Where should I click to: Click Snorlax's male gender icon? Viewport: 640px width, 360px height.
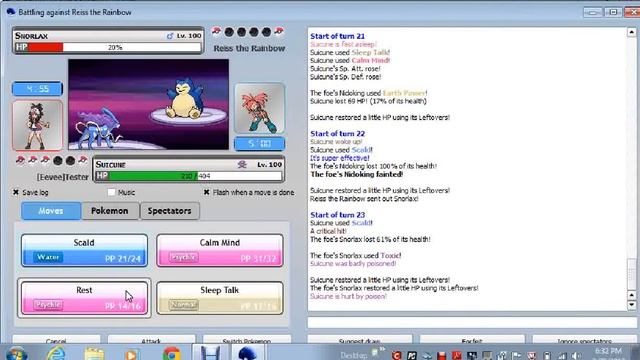coord(170,36)
